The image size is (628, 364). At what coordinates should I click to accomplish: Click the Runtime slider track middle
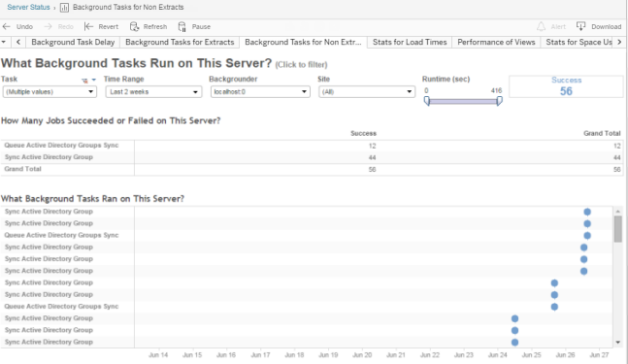(463, 102)
